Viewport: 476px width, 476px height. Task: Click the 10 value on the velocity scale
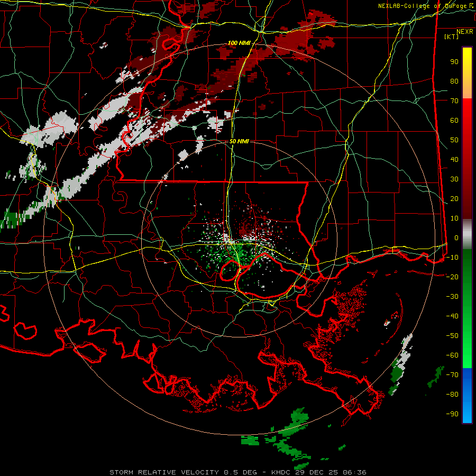(454, 218)
